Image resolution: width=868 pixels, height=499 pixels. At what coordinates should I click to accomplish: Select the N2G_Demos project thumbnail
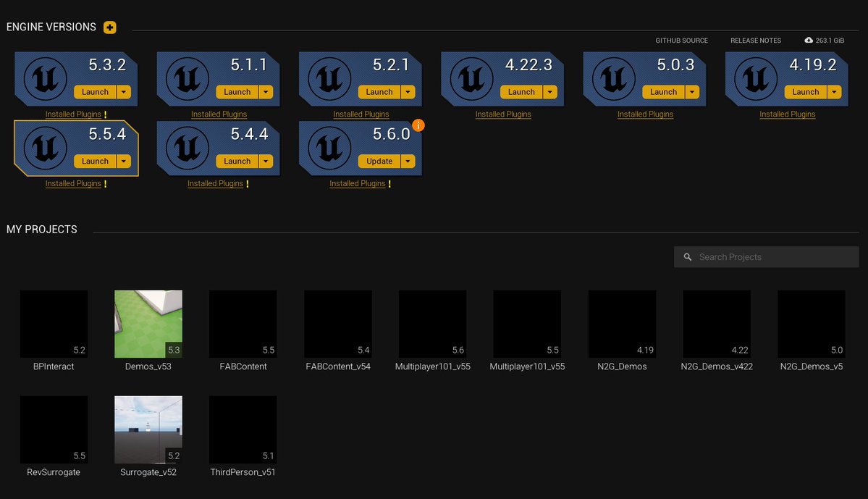click(622, 324)
